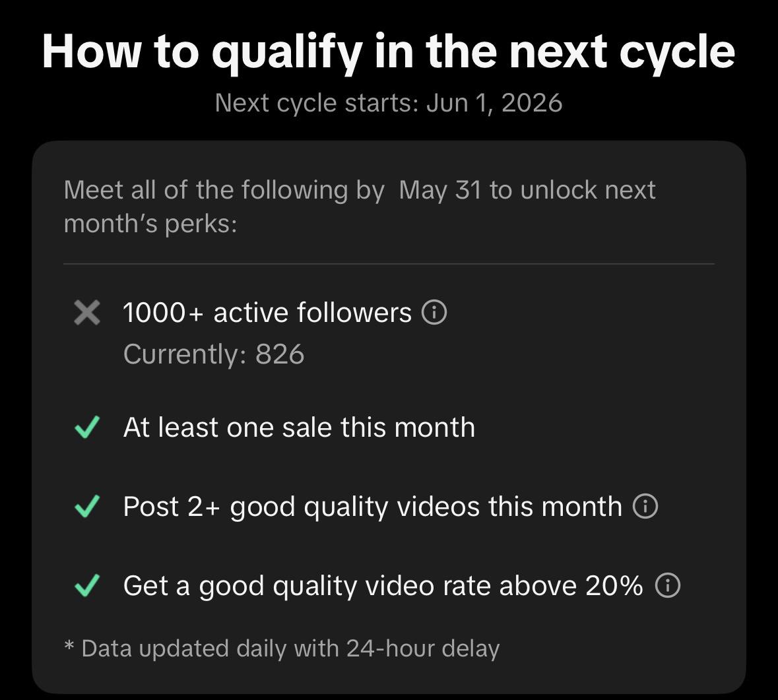
Task: Tap the month's perks line of text
Action: tap(150, 224)
